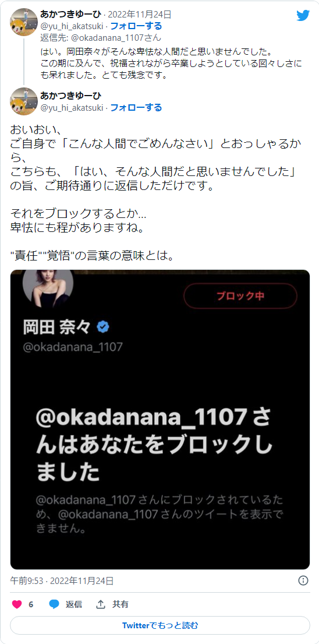This screenshot has width=319, height=644.
Task: Like the tweet with the heart icon
Action: click(x=17, y=604)
